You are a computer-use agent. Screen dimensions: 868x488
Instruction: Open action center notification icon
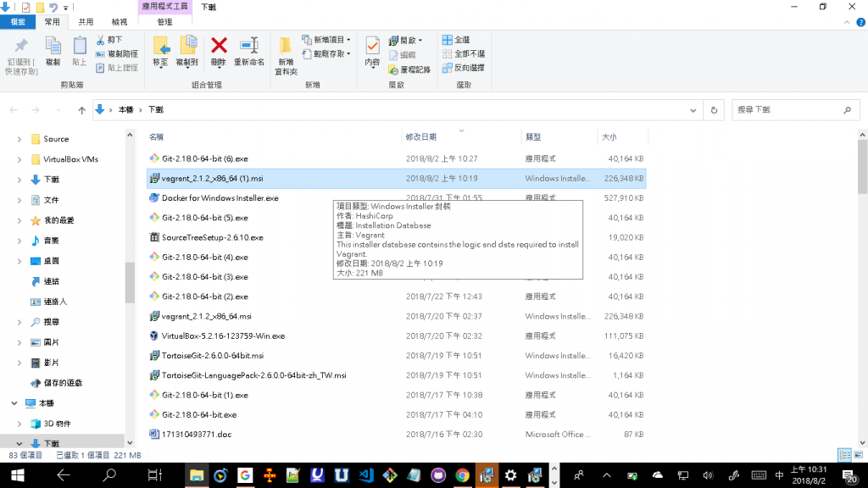pyautogui.click(x=849, y=475)
